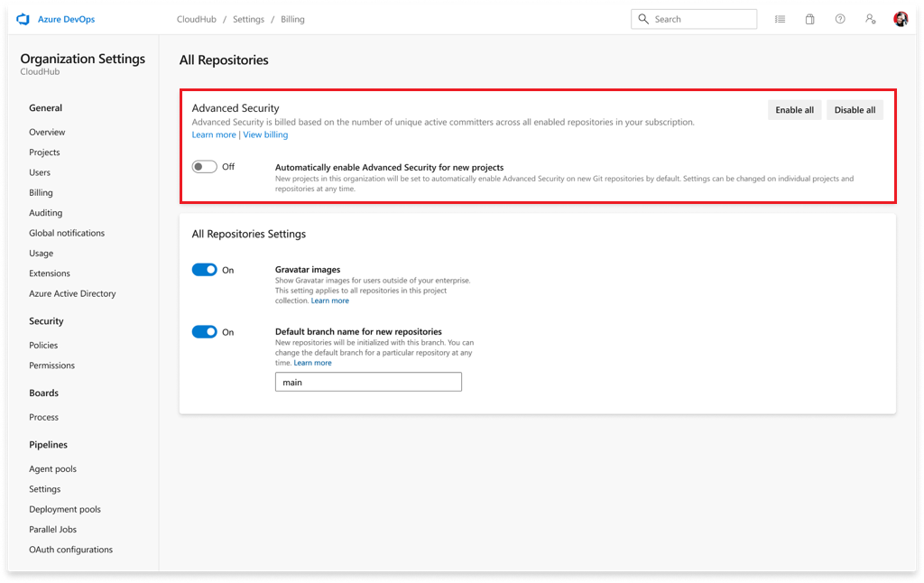Select Policies under Security

click(43, 345)
